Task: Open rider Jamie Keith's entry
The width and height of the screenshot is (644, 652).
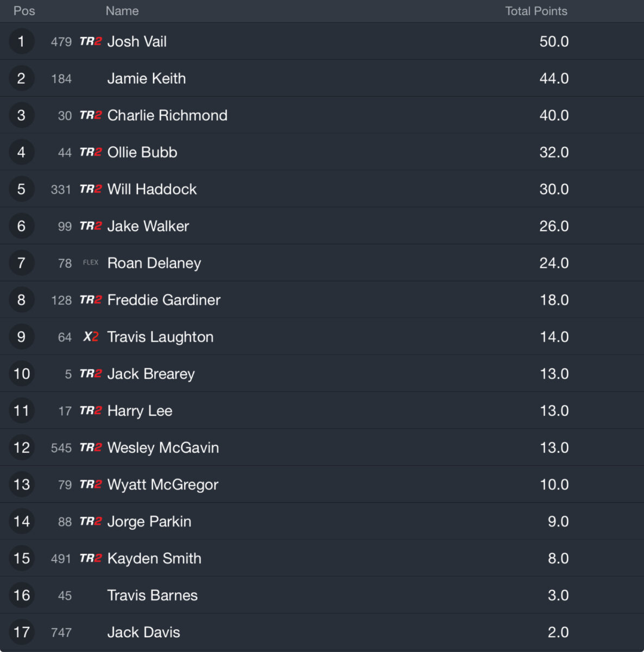Action: (146, 78)
